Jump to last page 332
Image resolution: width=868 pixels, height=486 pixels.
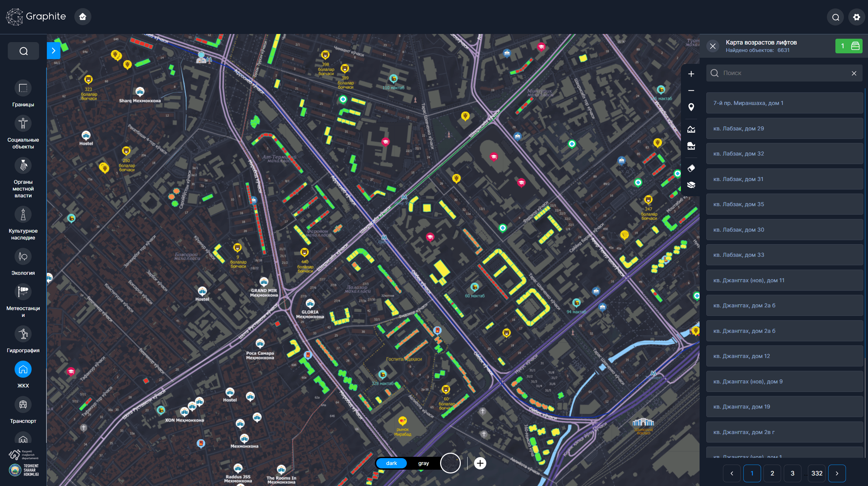pyautogui.click(x=817, y=473)
